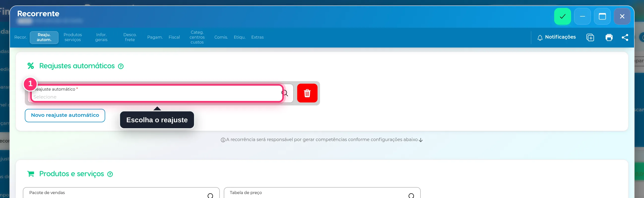This screenshot has width=644, height=198.
Task: Go to the Infor. gerais tab
Action: [x=101, y=37]
